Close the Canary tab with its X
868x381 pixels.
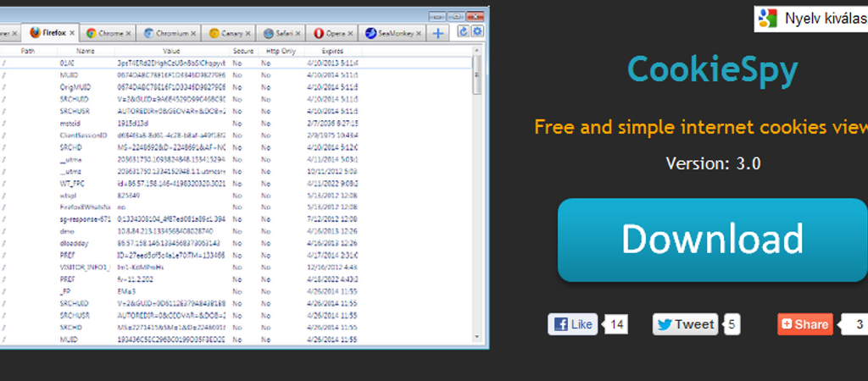(248, 34)
